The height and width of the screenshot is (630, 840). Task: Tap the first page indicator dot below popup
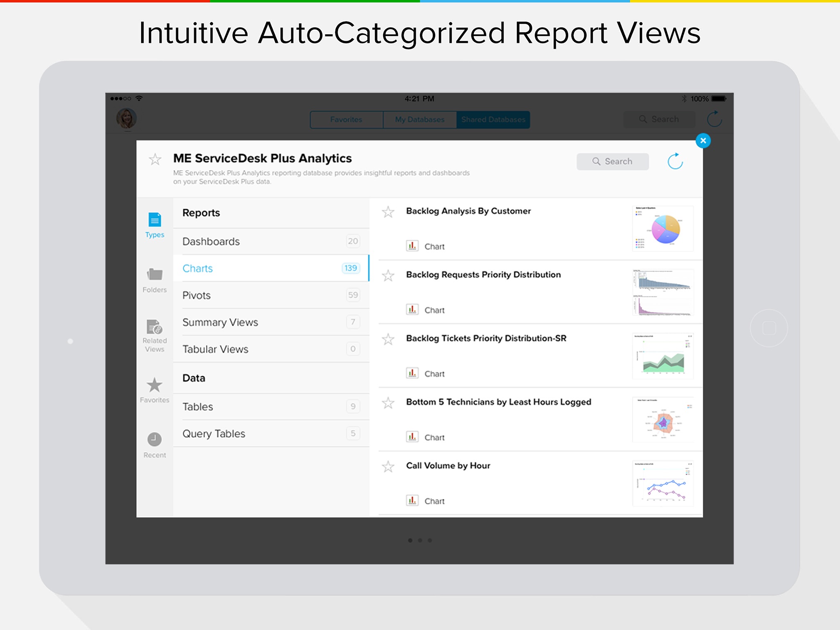click(x=410, y=540)
